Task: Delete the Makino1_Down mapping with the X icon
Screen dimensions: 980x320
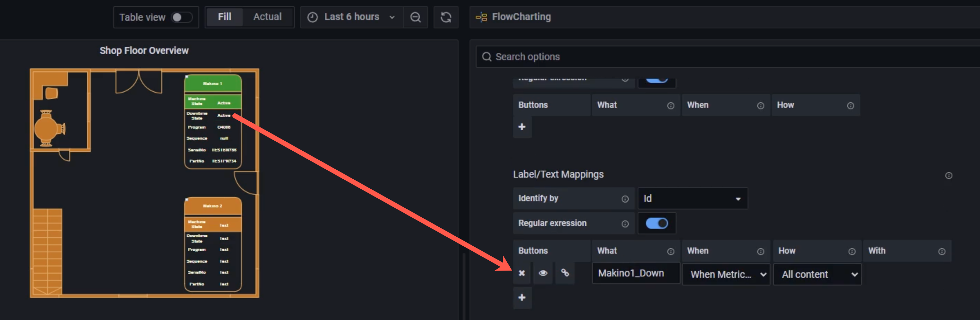Action: (x=521, y=273)
